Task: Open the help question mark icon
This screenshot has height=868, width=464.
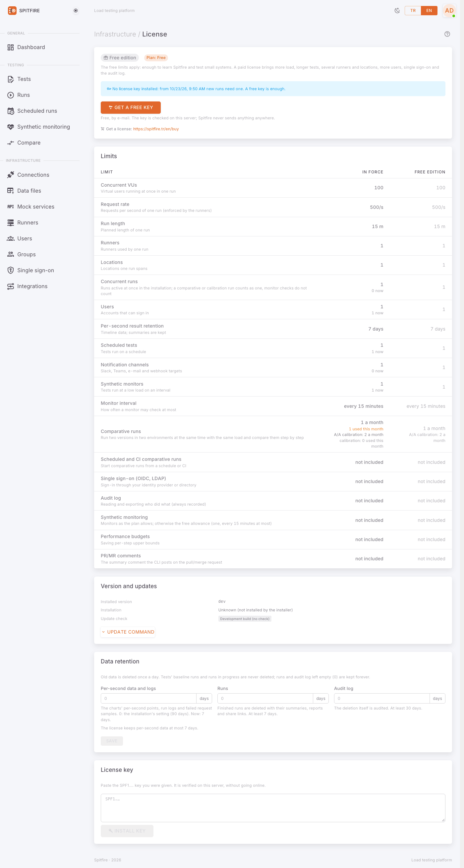Action: click(x=447, y=34)
